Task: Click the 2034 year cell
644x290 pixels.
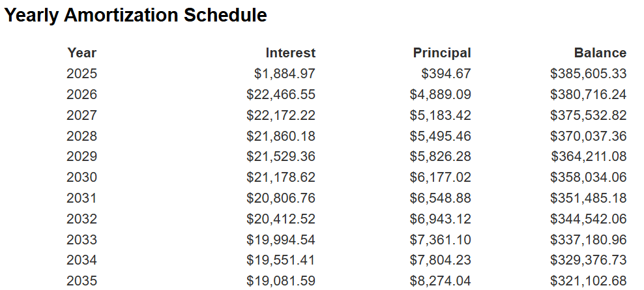Action: (81, 260)
